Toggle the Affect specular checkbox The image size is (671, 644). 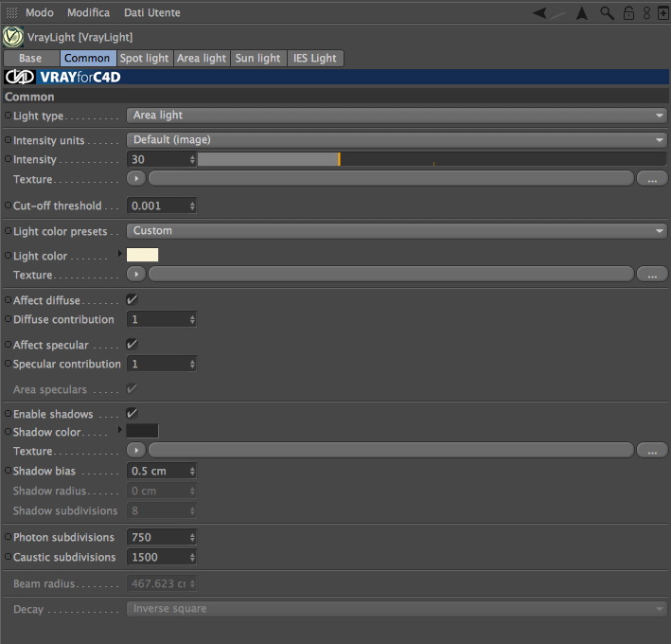pyautogui.click(x=132, y=344)
